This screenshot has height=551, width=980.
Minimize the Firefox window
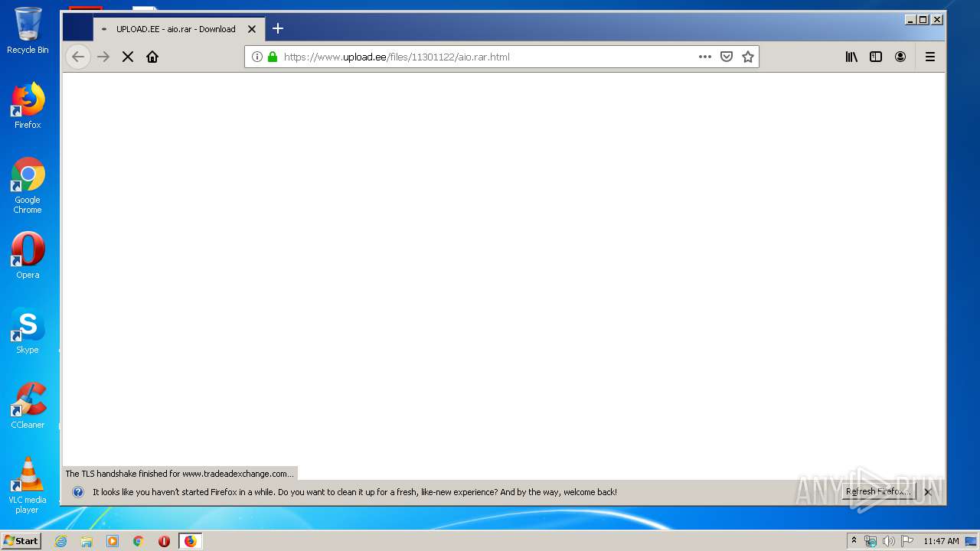910,20
